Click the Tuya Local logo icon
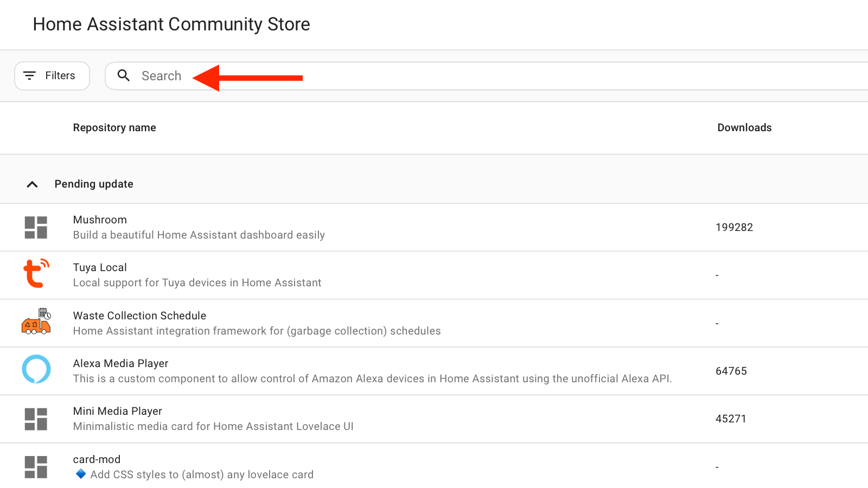The width and height of the screenshot is (868, 488). (x=36, y=273)
